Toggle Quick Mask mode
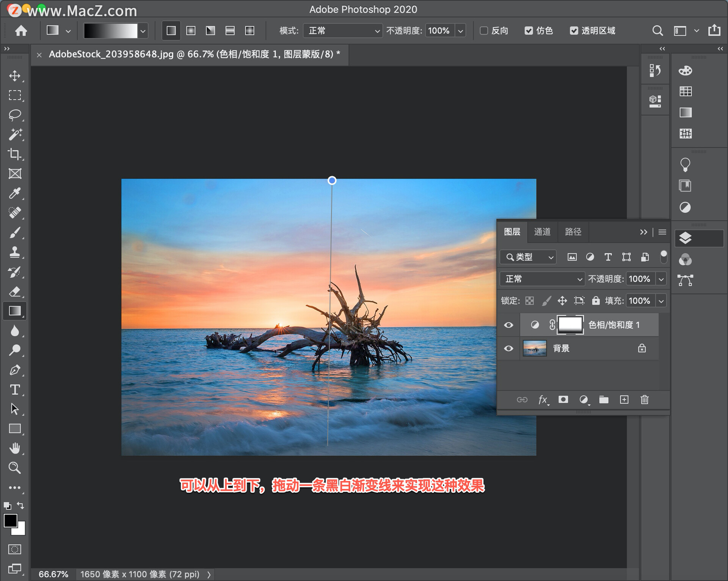The image size is (728, 581). coord(15,549)
